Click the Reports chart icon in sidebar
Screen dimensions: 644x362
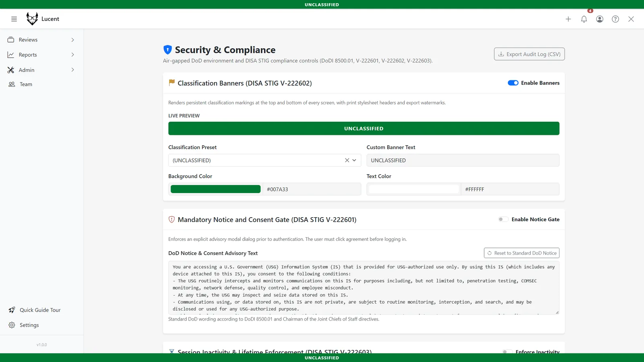tap(11, 55)
